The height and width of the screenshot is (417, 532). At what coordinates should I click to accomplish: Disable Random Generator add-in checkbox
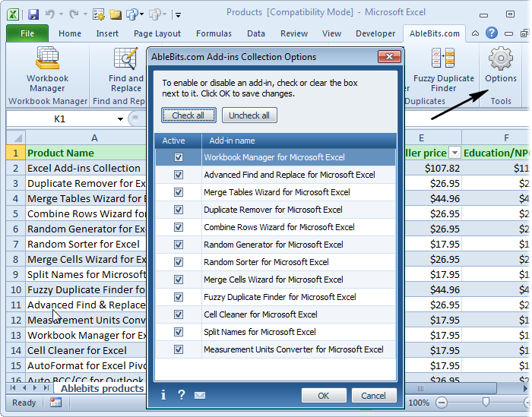(179, 245)
